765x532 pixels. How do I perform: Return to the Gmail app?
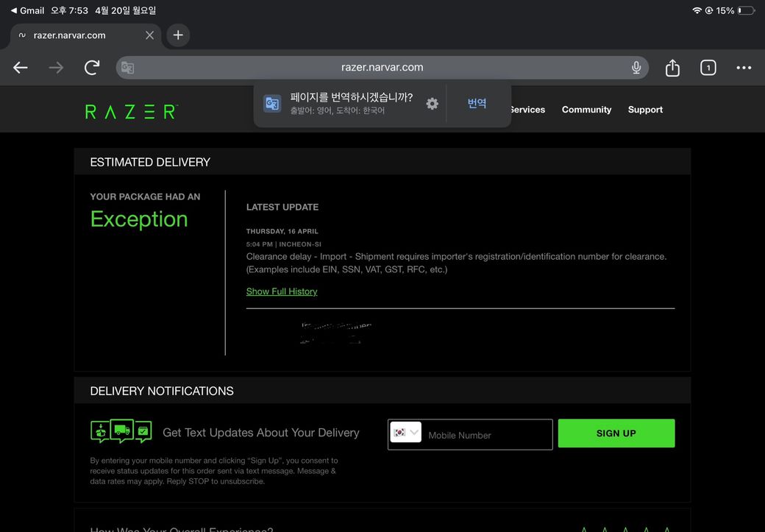pyautogui.click(x=28, y=10)
